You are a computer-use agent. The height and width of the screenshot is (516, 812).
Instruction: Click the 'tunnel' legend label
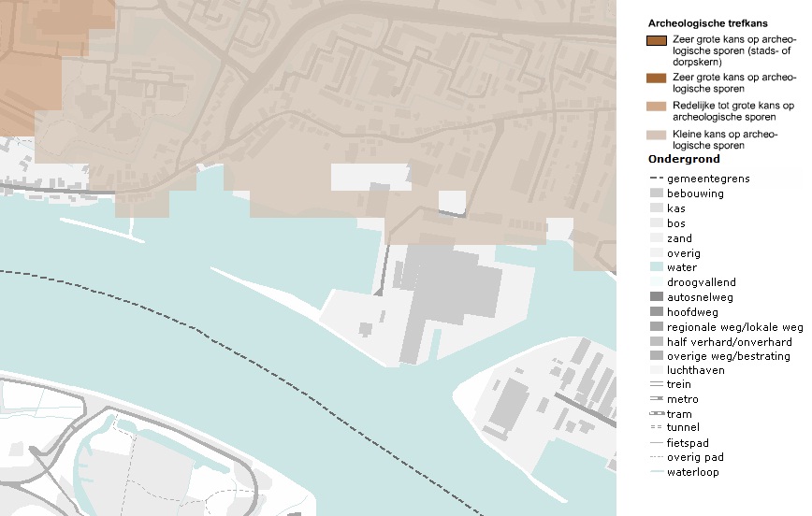[683, 427]
